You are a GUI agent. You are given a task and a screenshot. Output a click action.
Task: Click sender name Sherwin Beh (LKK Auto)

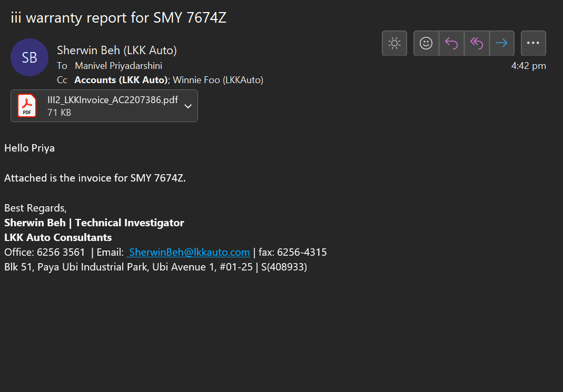(x=117, y=51)
